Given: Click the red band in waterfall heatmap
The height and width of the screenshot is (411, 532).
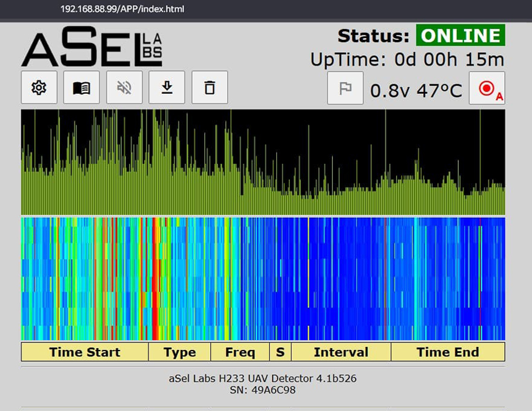Looking at the screenshot, I should point(156,278).
